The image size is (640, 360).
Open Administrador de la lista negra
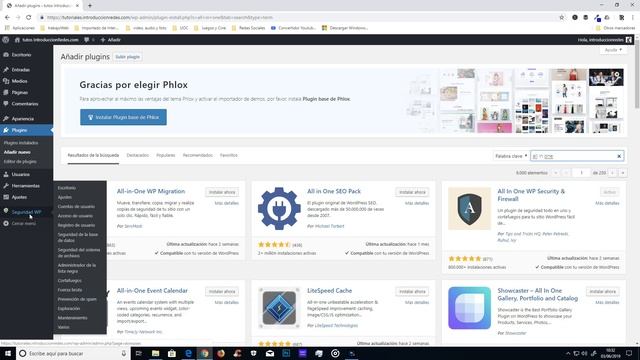point(77,268)
